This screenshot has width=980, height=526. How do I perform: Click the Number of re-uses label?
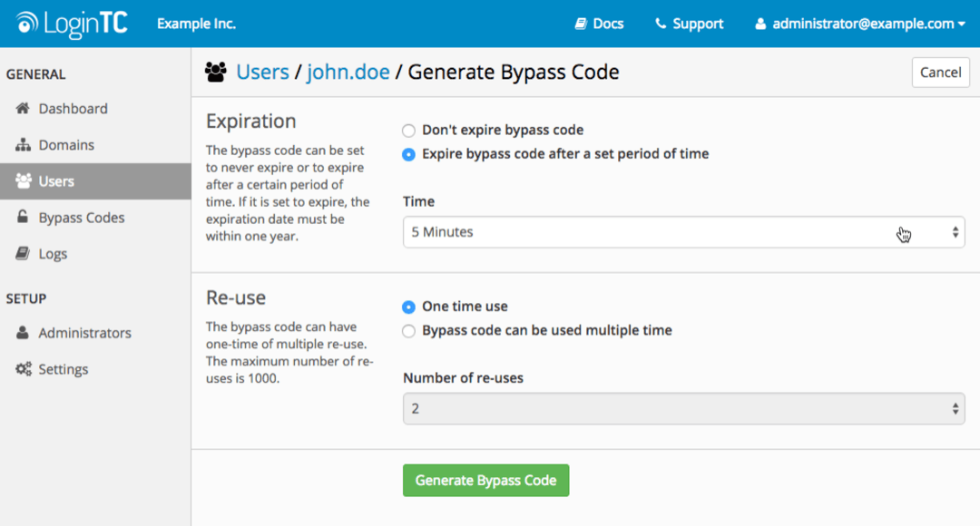(x=463, y=378)
